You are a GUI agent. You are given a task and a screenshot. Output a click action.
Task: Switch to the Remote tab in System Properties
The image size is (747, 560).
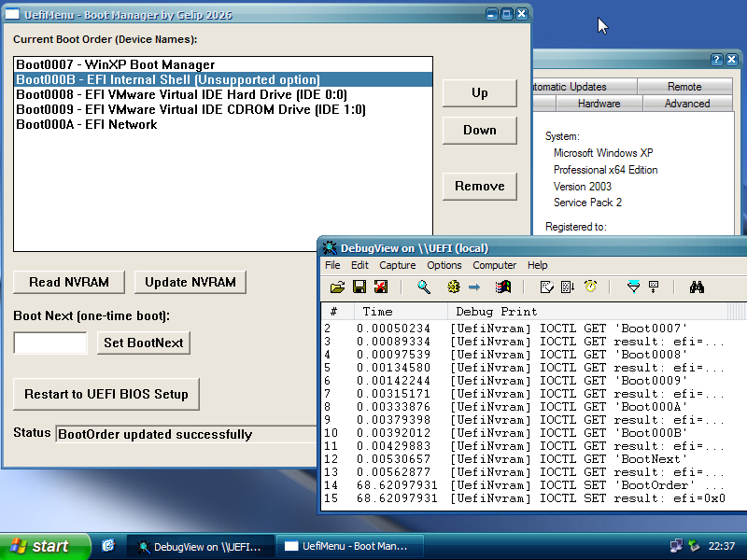click(x=684, y=87)
